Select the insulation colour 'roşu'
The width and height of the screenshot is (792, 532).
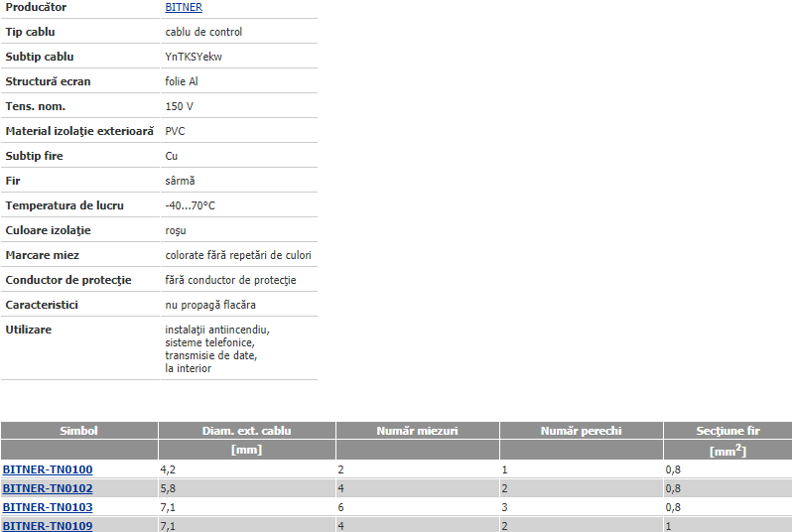coord(176,230)
